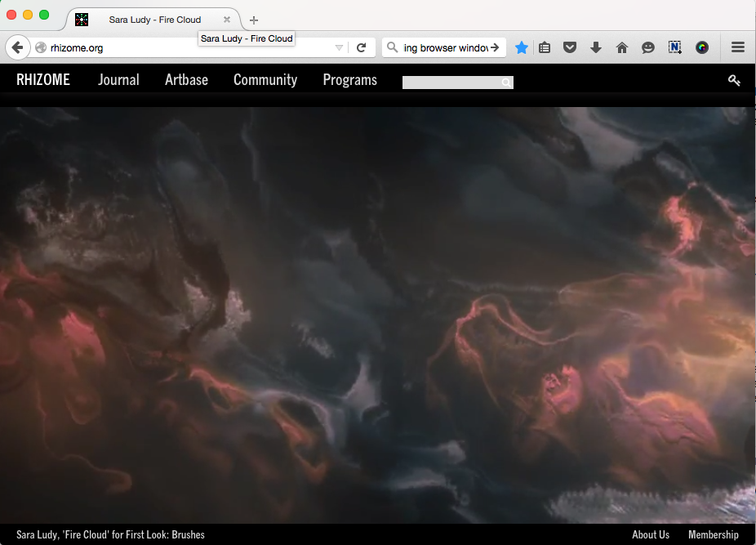Viewport: 756px width, 545px height.
Task: Open the Community menu
Action: pyautogui.click(x=265, y=80)
